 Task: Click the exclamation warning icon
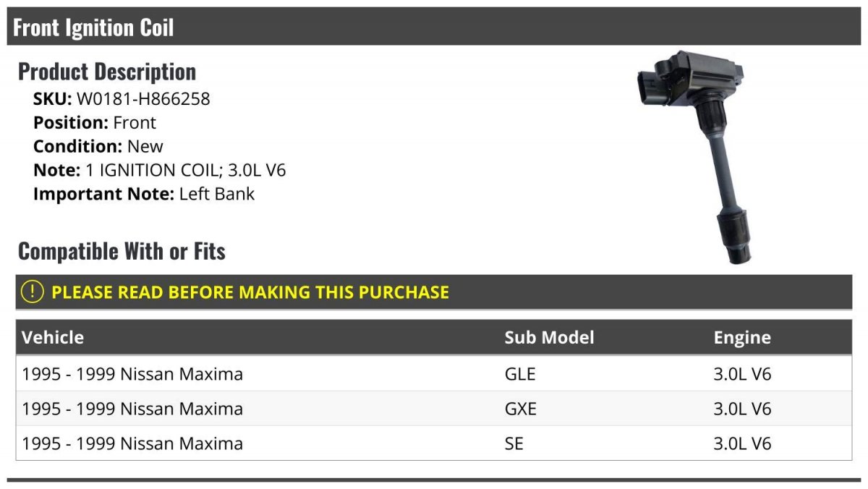[33, 292]
